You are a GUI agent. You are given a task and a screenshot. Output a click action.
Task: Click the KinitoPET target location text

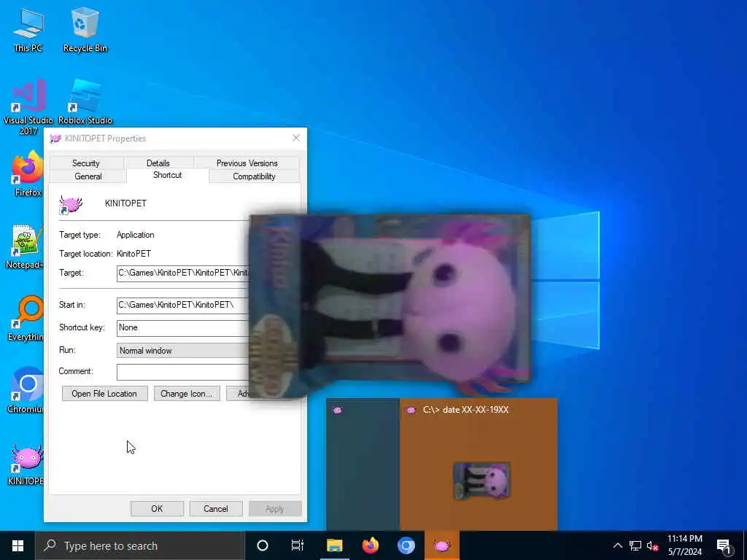coord(133,254)
